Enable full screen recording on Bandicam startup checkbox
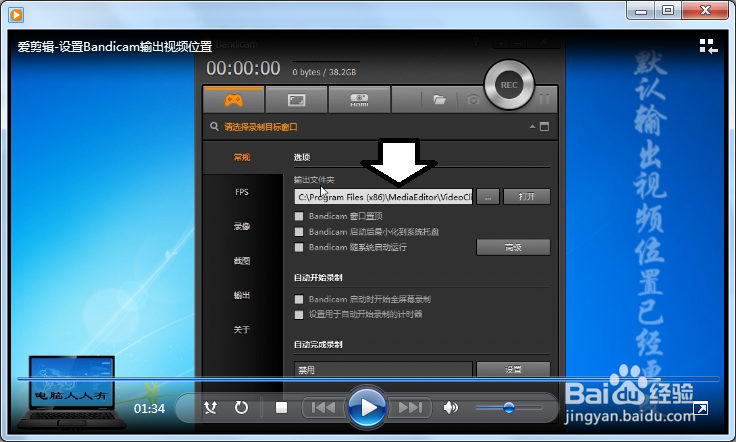736x442 pixels. 299,299
